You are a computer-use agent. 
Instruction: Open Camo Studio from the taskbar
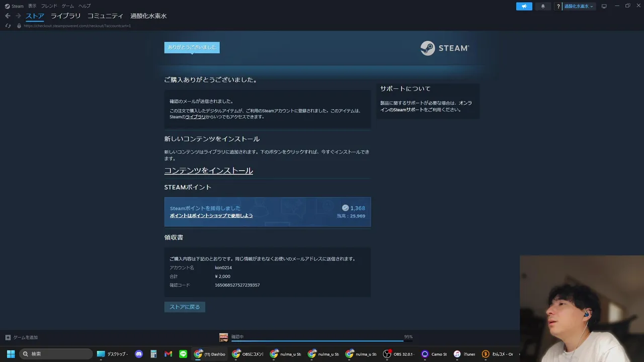pos(434,354)
